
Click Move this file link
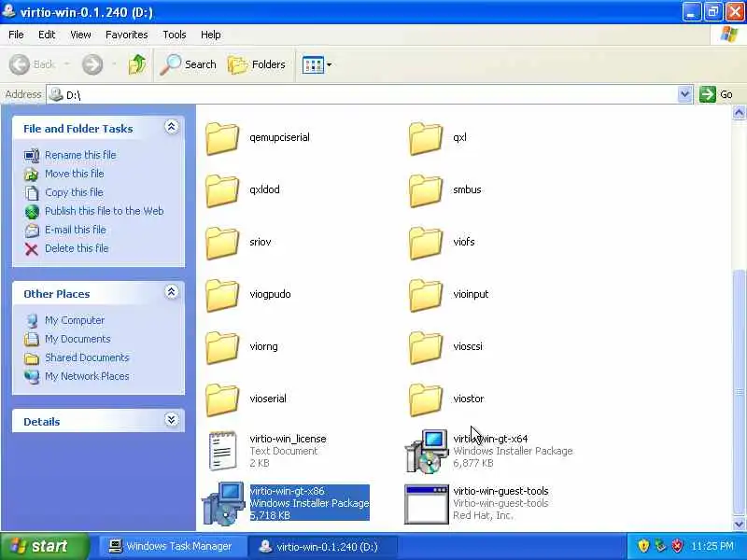tap(75, 174)
